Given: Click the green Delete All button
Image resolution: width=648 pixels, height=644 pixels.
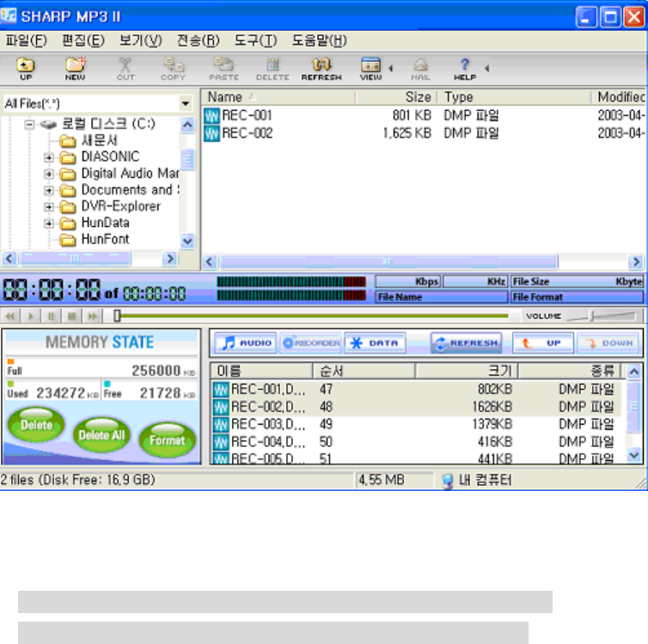Looking at the screenshot, I should point(101,434).
